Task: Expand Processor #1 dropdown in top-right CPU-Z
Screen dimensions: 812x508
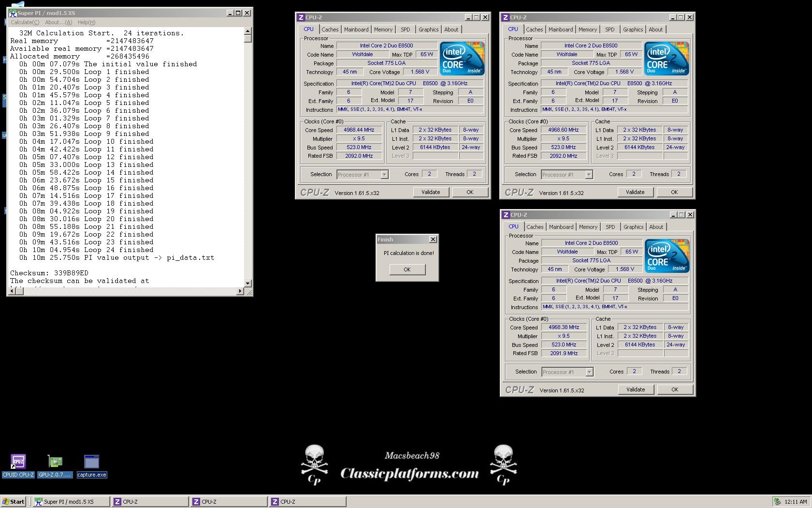Action: point(589,175)
